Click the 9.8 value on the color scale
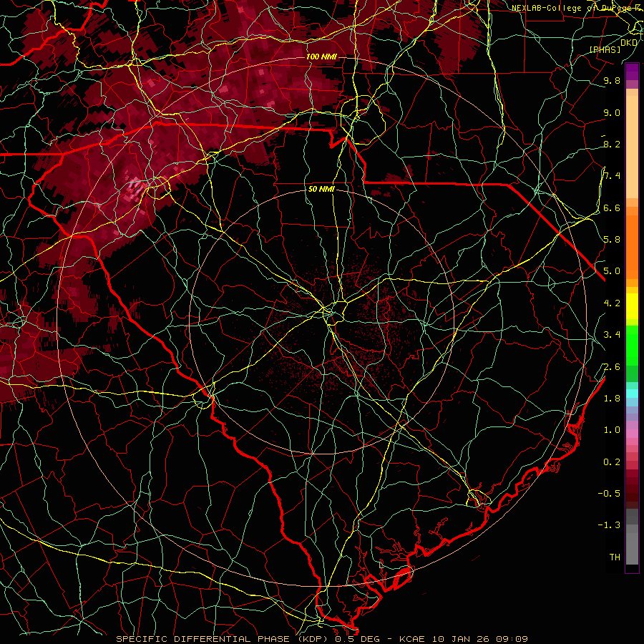The width and height of the screenshot is (644, 644). (x=612, y=80)
